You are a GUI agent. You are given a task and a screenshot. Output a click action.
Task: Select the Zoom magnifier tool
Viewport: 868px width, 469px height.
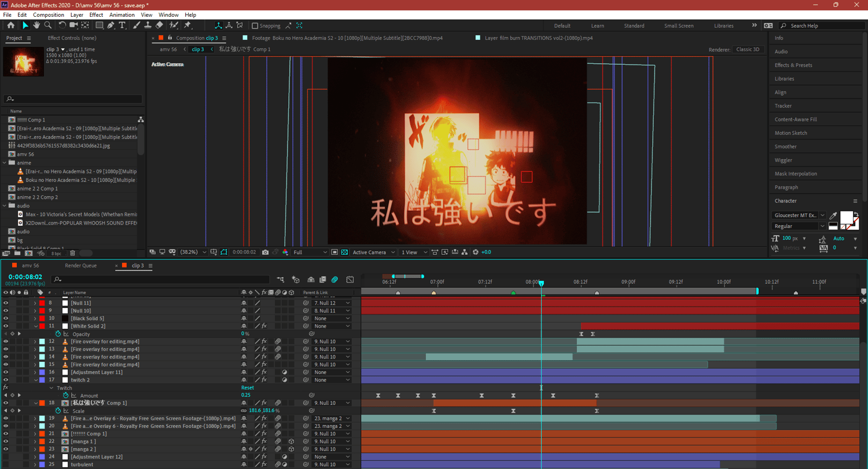(x=48, y=25)
